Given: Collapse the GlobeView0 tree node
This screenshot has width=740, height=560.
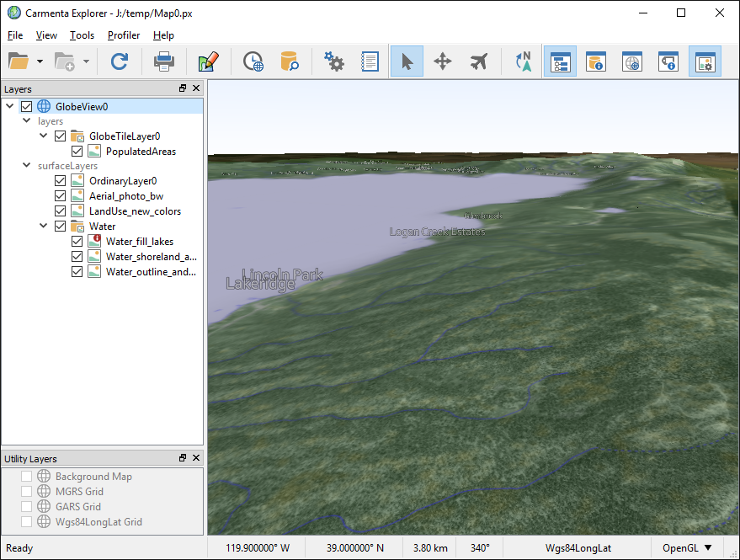Looking at the screenshot, I should click(x=10, y=107).
